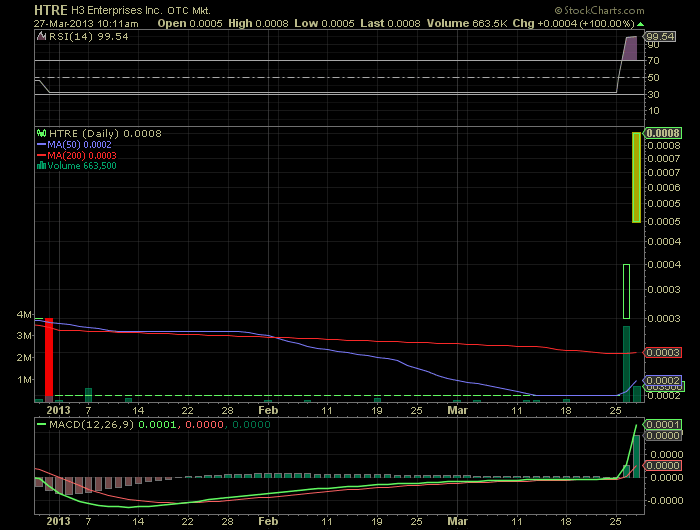Click the 70 level on the RSI axis

pos(654,60)
